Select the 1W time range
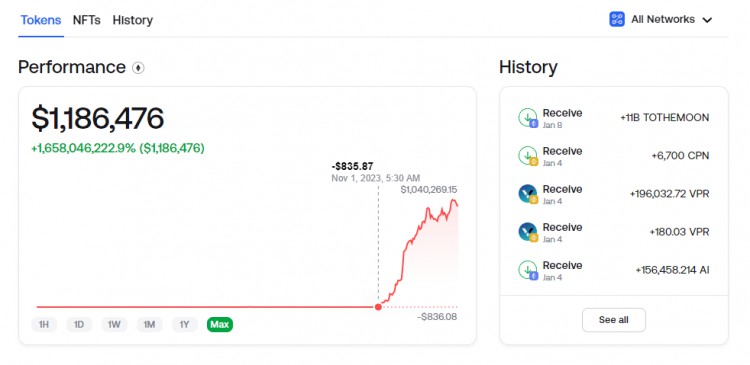Viewport: 750px width, 365px height. point(114,325)
